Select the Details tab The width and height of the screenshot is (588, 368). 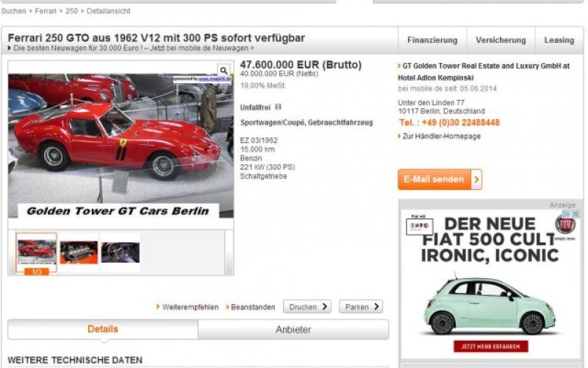pyautogui.click(x=102, y=329)
